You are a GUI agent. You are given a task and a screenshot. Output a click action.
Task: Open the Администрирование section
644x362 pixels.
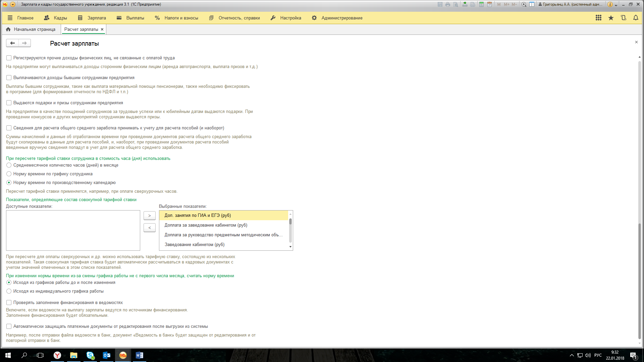[337, 18]
